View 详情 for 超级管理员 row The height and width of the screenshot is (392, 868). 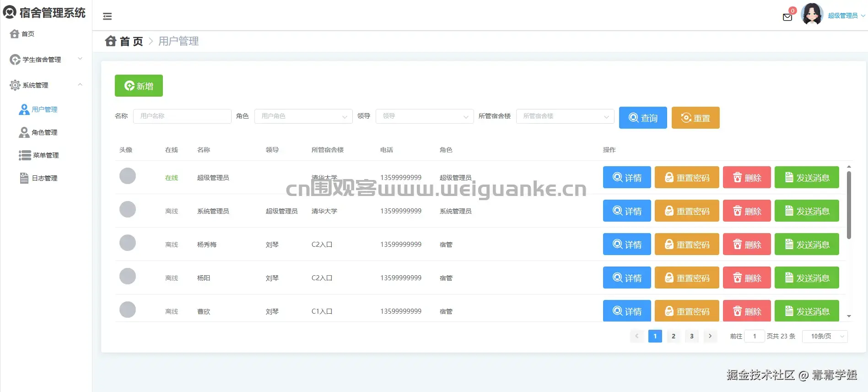point(627,177)
